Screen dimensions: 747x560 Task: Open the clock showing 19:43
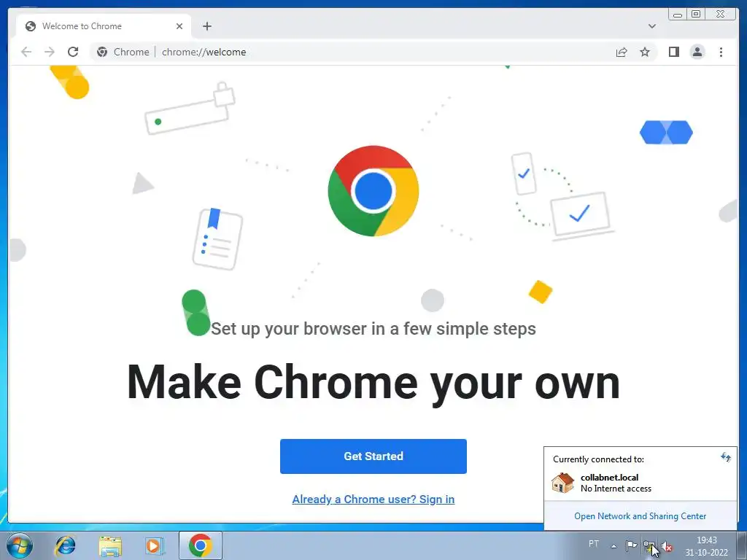point(706,545)
